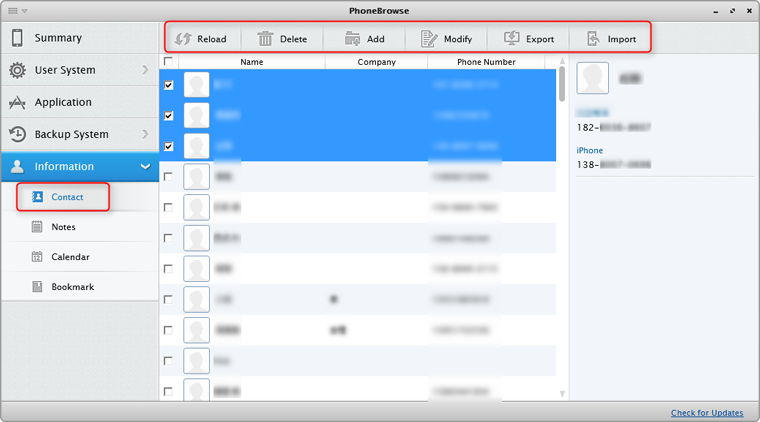Expand the Backup System section arrow

point(145,134)
